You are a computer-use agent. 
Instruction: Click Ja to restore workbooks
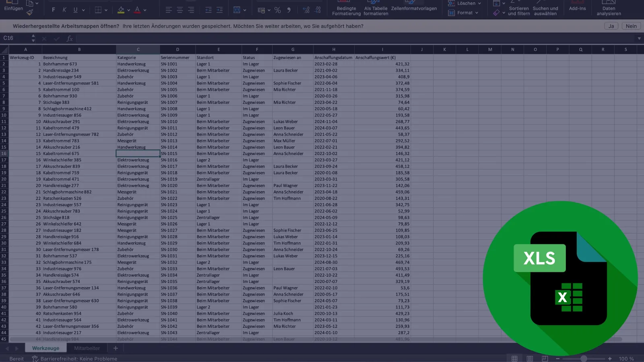pyautogui.click(x=611, y=26)
